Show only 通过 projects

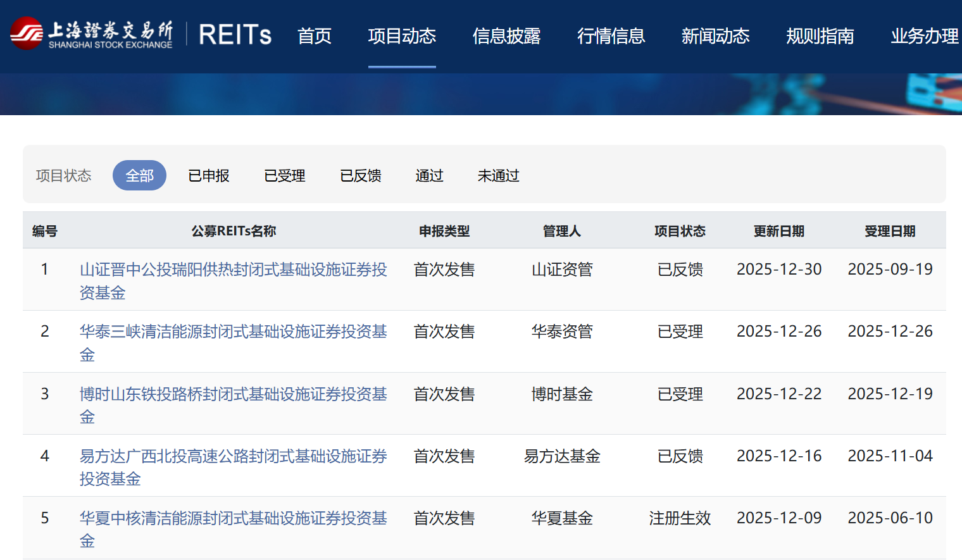point(429,175)
